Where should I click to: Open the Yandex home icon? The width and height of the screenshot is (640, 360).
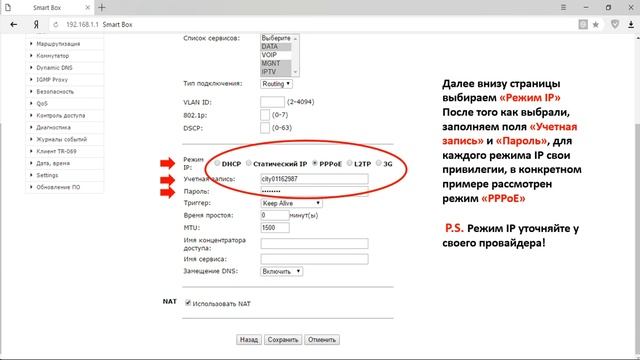pyautogui.click(x=36, y=24)
